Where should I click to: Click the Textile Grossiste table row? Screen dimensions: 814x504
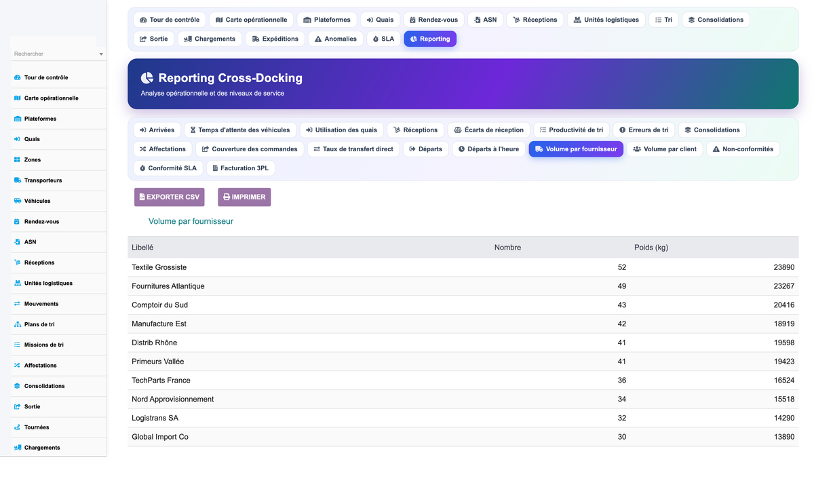[x=463, y=267]
